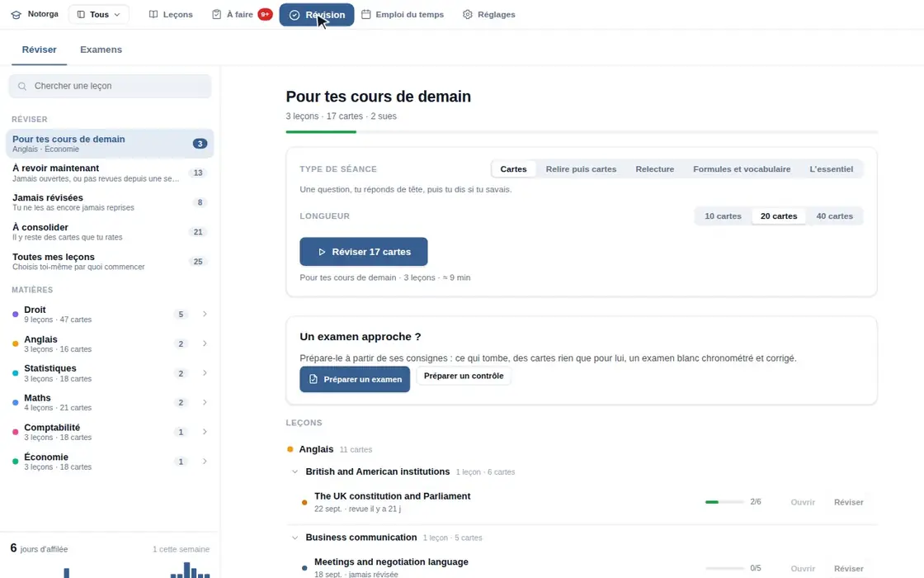This screenshot has height=578, width=924.
Task: Open the Jamais révisées list
Action: coord(110,202)
